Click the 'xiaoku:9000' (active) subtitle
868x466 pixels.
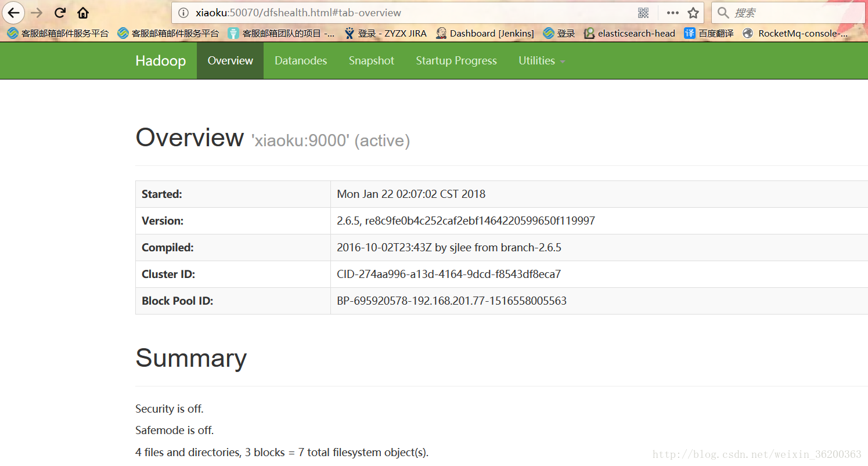pyautogui.click(x=331, y=140)
